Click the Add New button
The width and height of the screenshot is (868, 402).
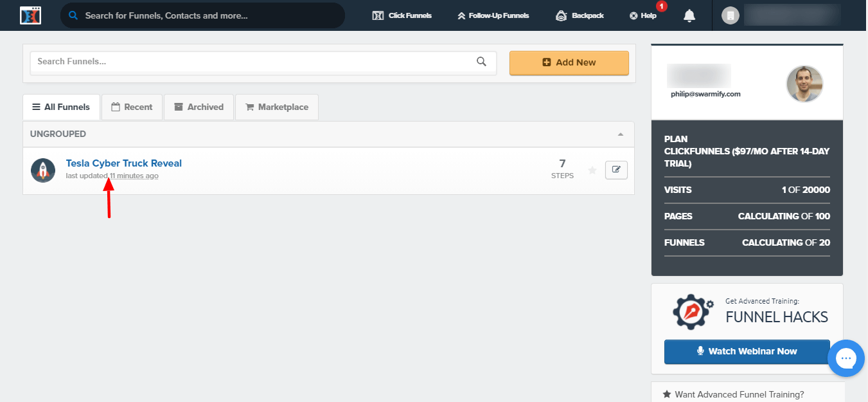(569, 62)
